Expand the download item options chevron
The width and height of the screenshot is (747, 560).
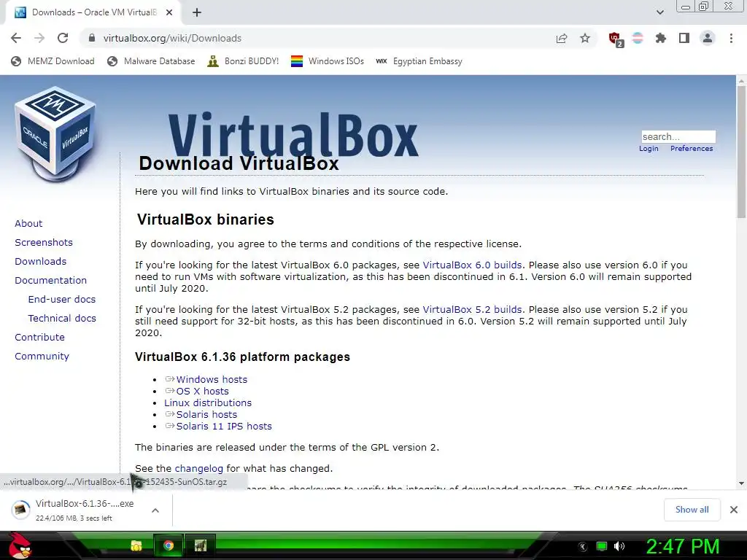click(155, 510)
